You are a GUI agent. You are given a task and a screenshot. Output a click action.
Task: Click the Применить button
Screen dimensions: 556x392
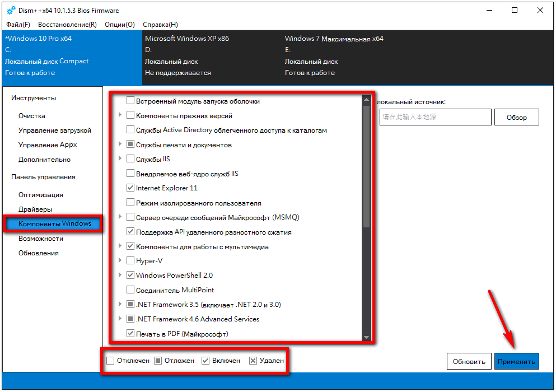pyautogui.click(x=516, y=362)
